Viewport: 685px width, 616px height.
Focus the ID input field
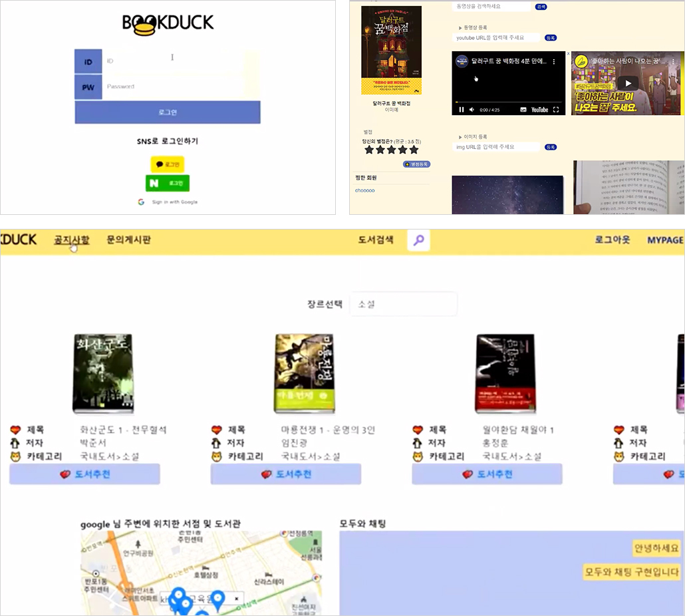coord(173,61)
